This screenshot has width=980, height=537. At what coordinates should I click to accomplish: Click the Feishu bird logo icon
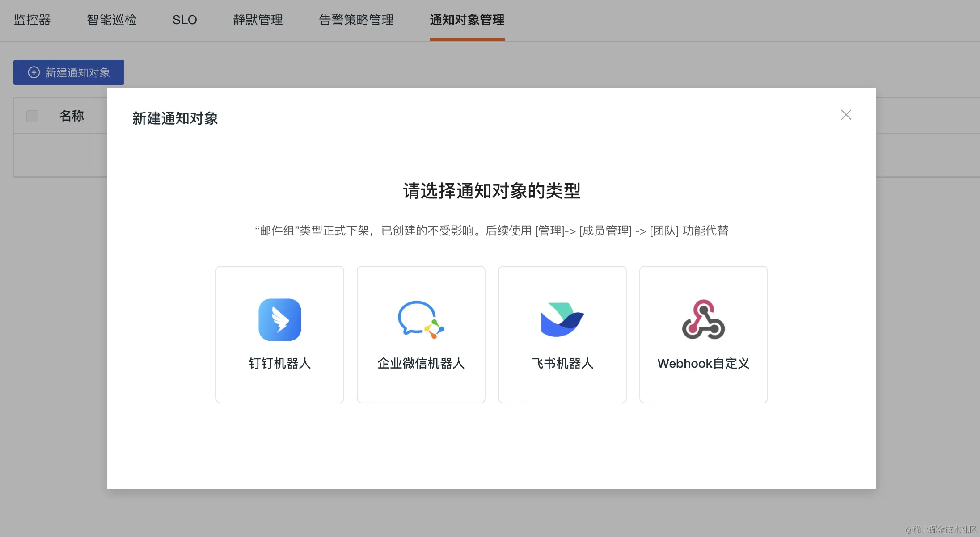tap(562, 320)
